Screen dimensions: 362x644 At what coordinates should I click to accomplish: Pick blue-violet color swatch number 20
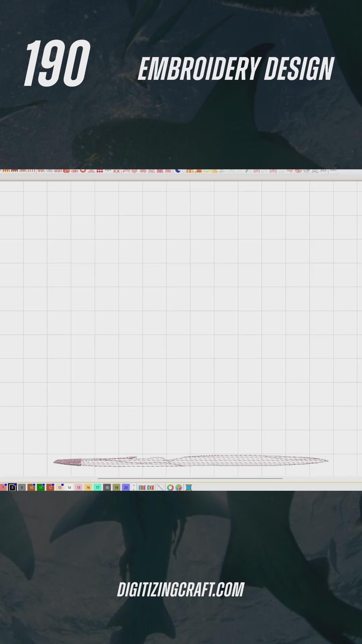[126, 487]
